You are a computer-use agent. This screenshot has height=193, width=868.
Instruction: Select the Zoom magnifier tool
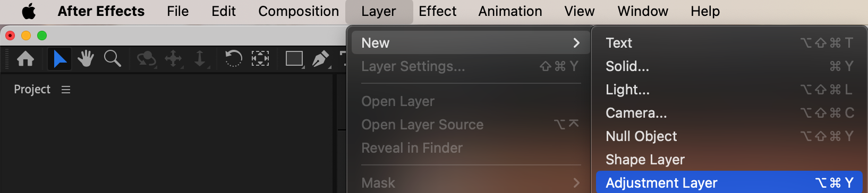point(113,58)
